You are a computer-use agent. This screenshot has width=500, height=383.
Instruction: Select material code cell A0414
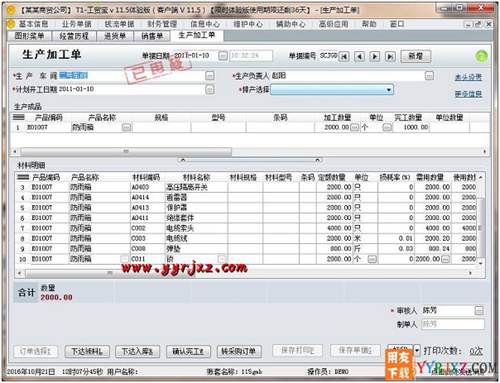click(147, 197)
